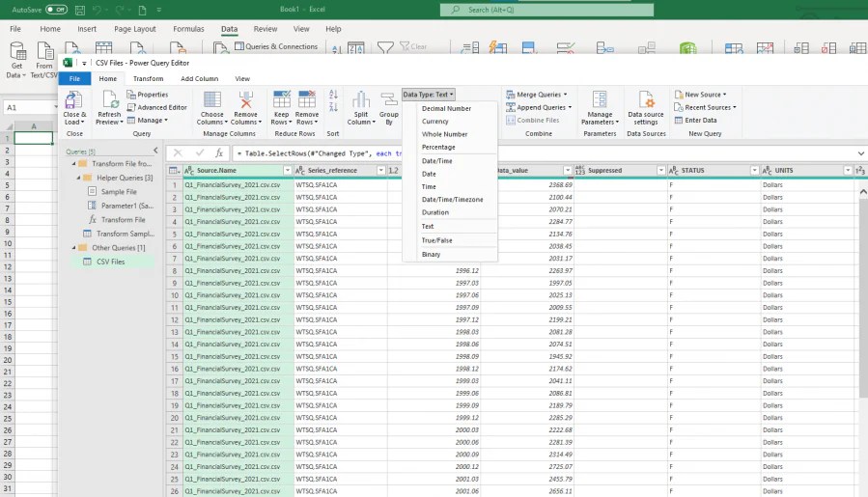Screen dimensions: 868x497
Task: Click Get Data icon in Excel ribbon
Action: pyautogui.click(x=17, y=51)
